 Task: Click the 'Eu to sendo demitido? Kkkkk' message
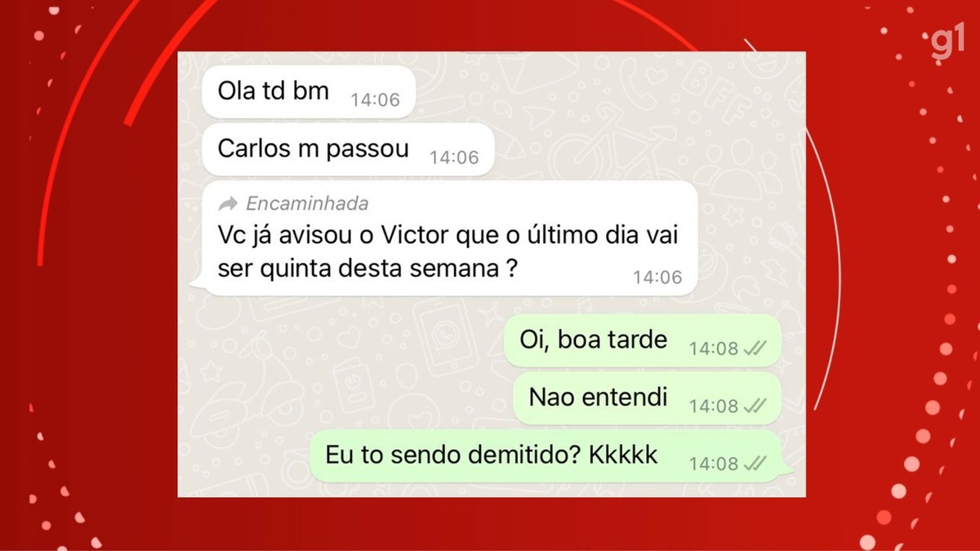[x=550, y=455]
